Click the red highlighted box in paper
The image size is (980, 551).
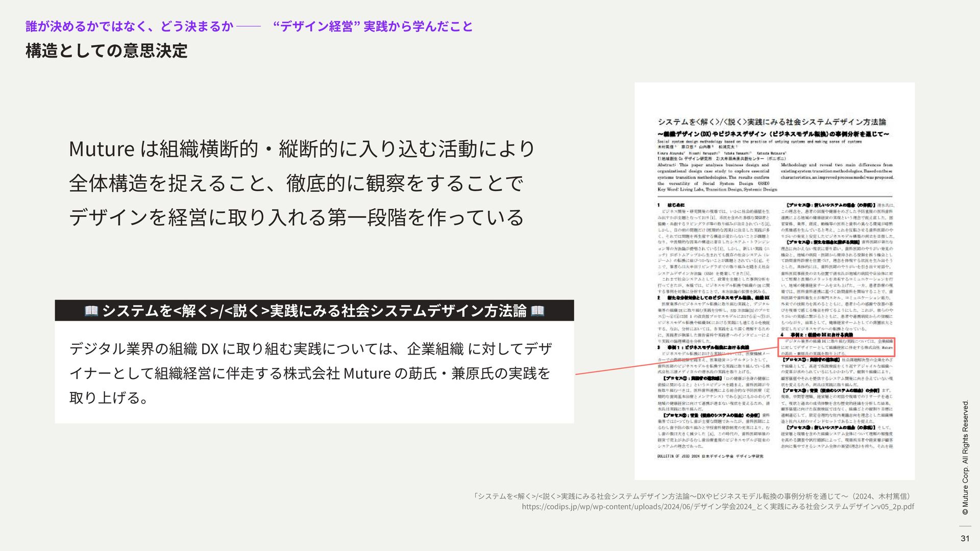click(837, 347)
